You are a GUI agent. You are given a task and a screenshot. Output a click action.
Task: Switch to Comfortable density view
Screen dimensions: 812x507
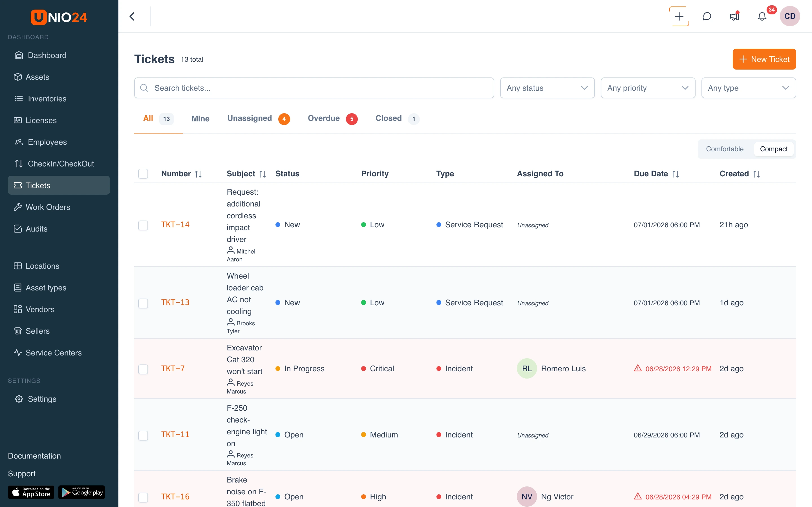coord(724,149)
